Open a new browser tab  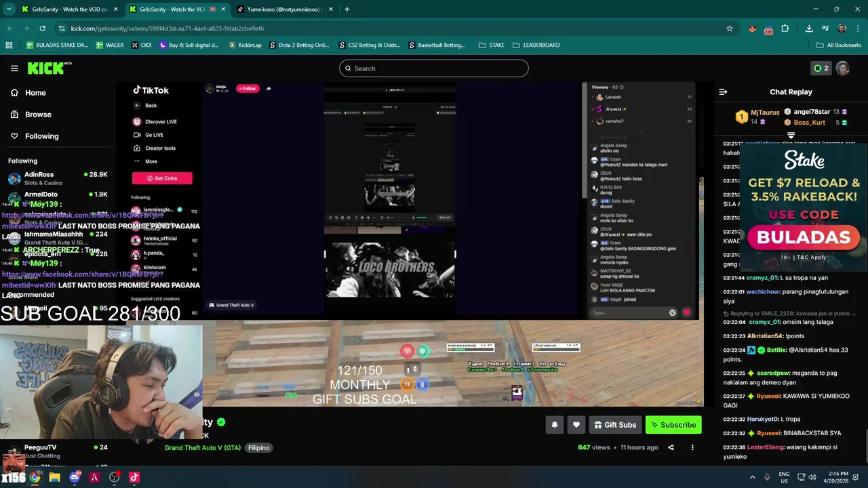point(347,9)
